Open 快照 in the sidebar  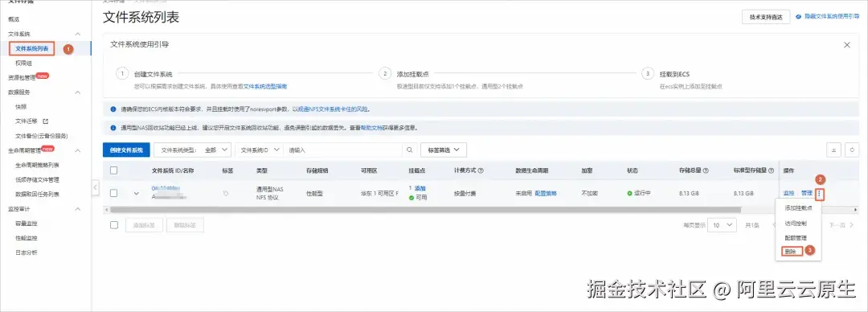[x=21, y=106]
